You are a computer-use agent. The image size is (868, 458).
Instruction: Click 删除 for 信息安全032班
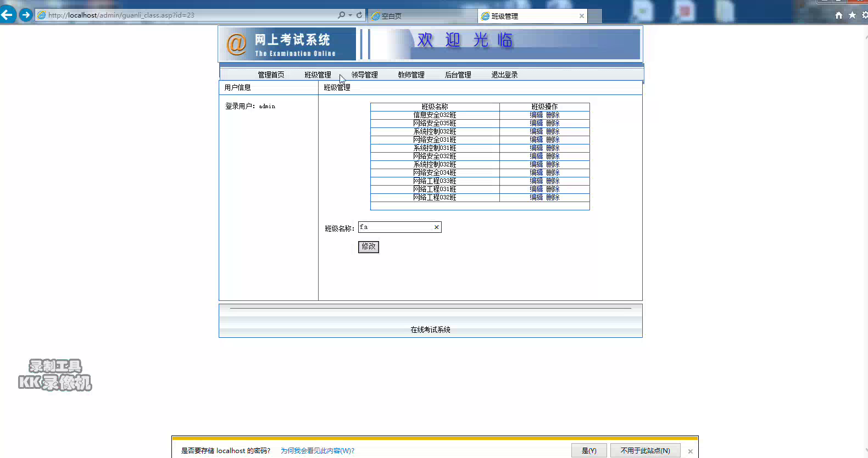tap(553, 115)
